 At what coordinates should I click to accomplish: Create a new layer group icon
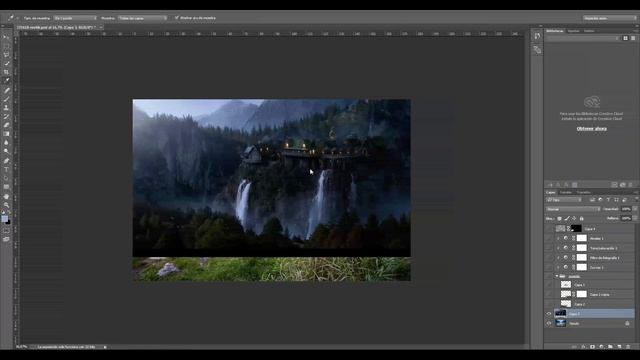(x=610, y=347)
